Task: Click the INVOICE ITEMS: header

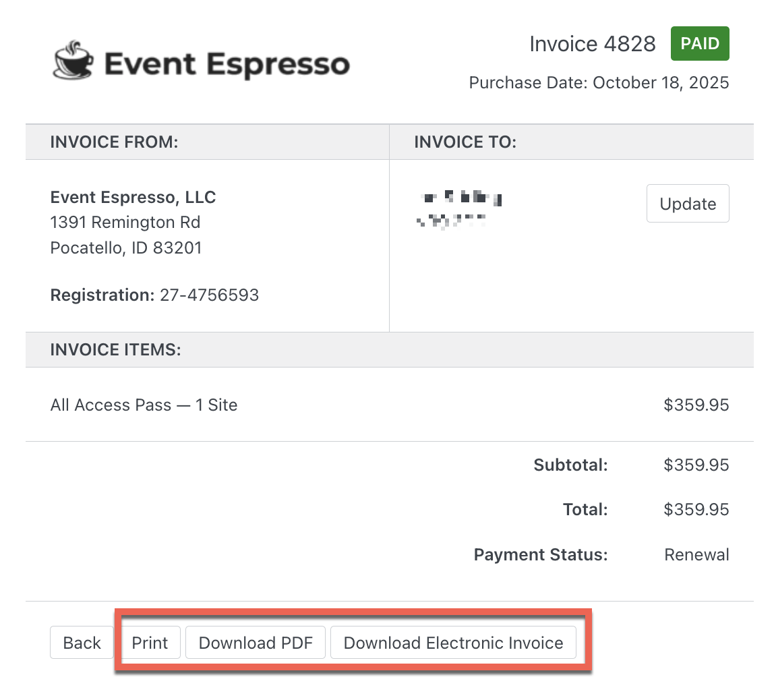Action: click(x=115, y=350)
